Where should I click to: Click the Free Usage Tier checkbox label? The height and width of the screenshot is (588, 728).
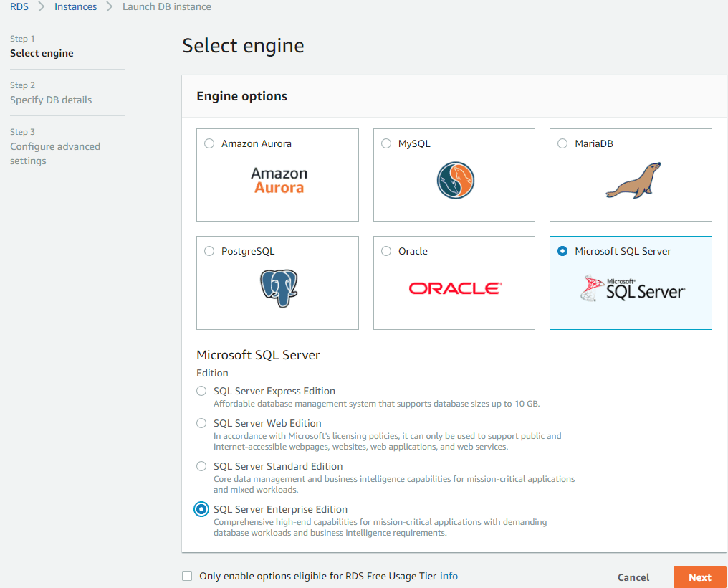(x=317, y=576)
